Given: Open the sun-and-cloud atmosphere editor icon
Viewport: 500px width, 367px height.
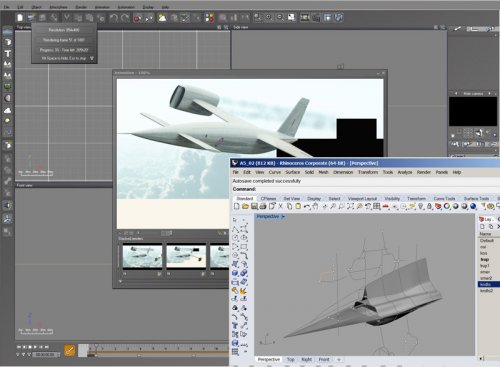Looking at the screenshot, I should (162, 18).
